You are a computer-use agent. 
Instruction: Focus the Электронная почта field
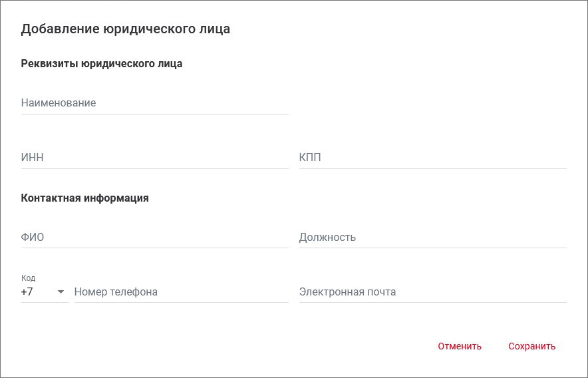(x=432, y=292)
